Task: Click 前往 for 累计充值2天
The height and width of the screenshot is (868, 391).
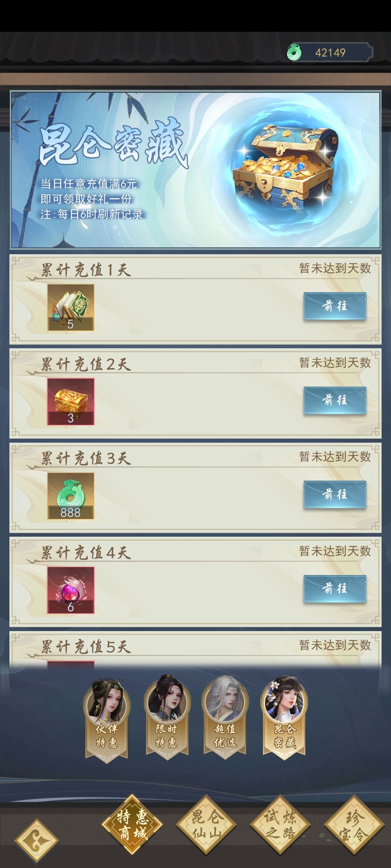Action: coord(335,400)
